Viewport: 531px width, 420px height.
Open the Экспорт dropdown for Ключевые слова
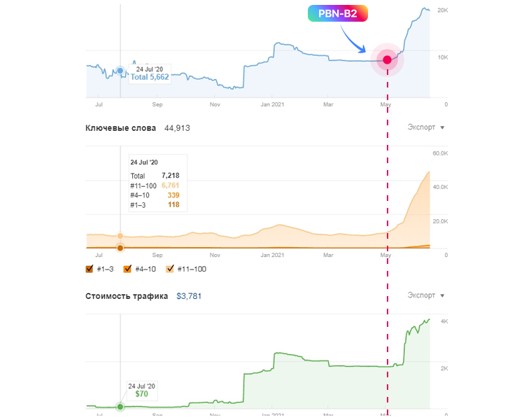425,127
